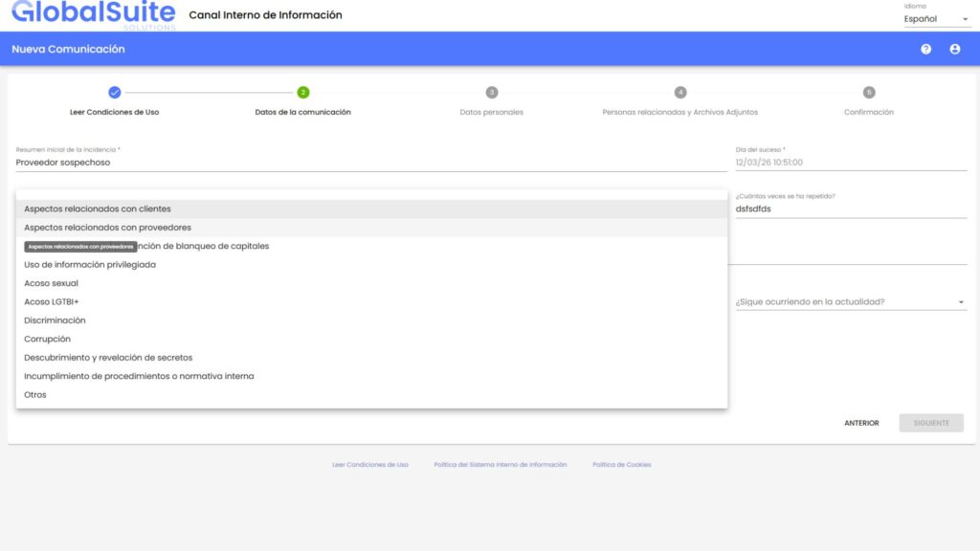Open the Política de Cookies link
The image size is (980, 551).
(622, 464)
